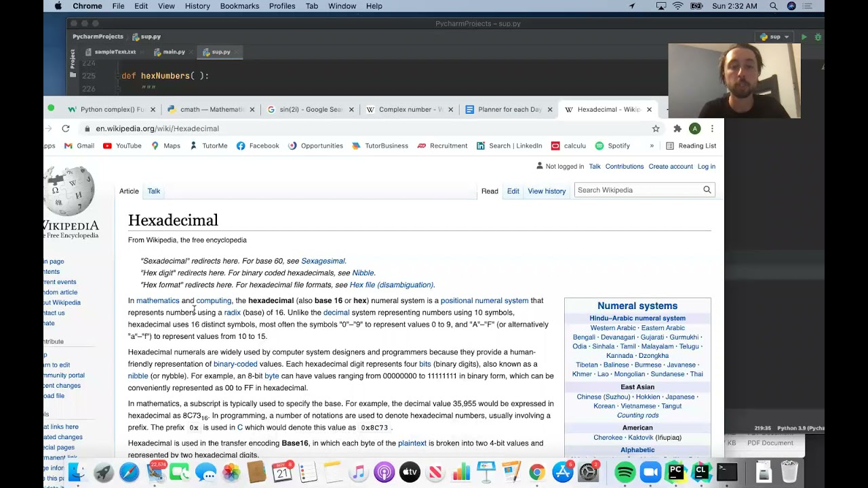This screenshot has width=868, height=488.
Task: Click the Wi-Fi status icon
Action: (x=678, y=6)
